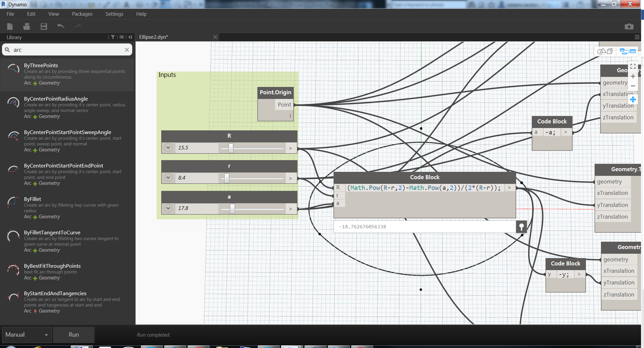Click the R slider handle

[231, 148]
